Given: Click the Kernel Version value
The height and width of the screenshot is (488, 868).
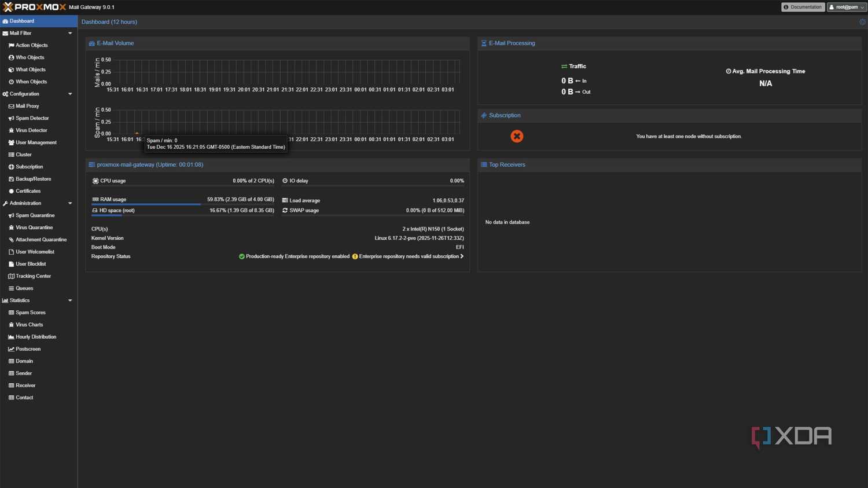Looking at the screenshot, I should point(419,238).
